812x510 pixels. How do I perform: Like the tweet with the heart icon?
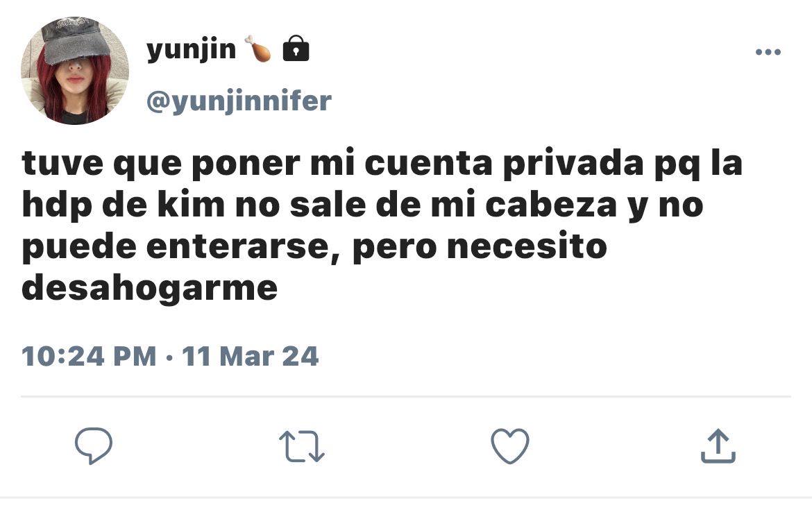(x=510, y=445)
